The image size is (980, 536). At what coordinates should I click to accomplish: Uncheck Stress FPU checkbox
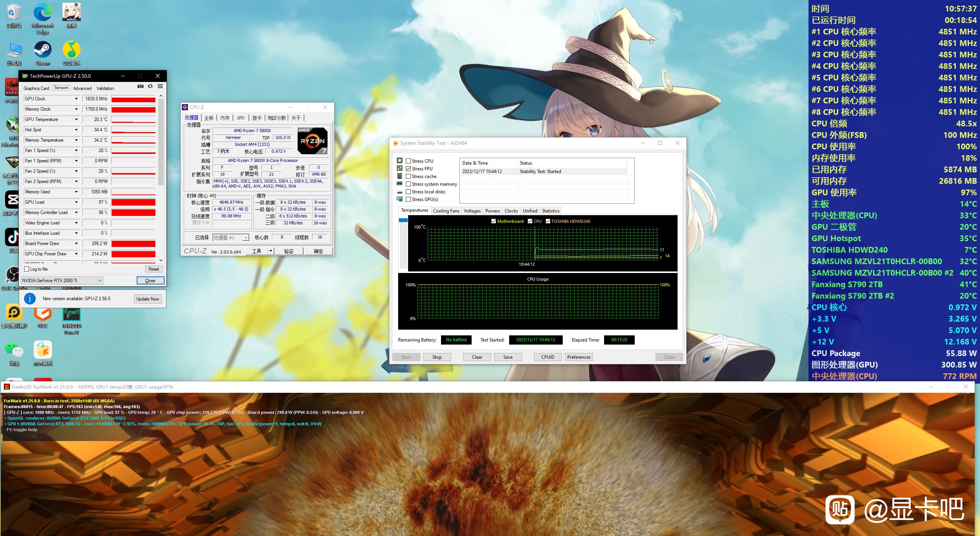408,169
